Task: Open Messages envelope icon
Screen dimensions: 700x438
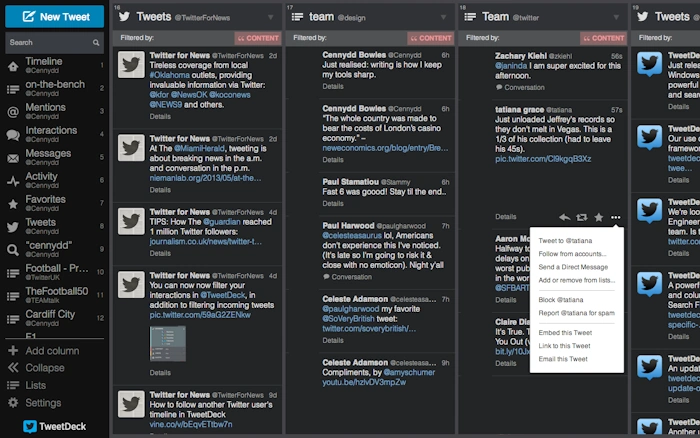Action: [13, 158]
